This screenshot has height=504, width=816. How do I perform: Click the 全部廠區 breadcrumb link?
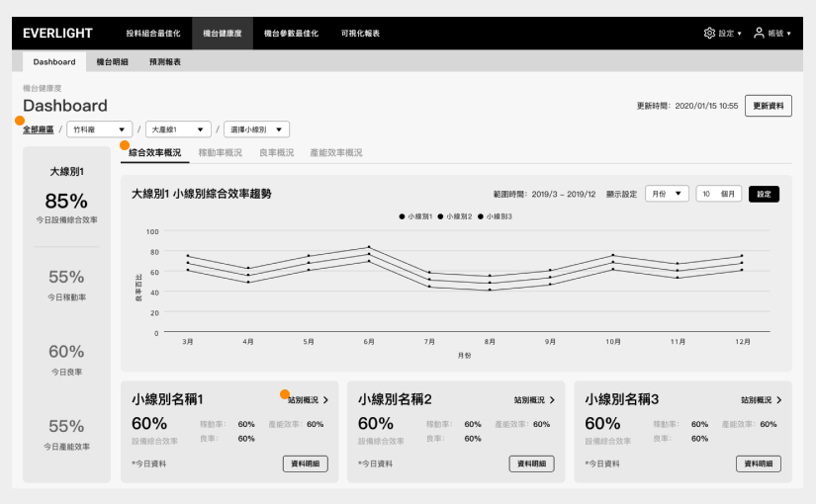38,129
